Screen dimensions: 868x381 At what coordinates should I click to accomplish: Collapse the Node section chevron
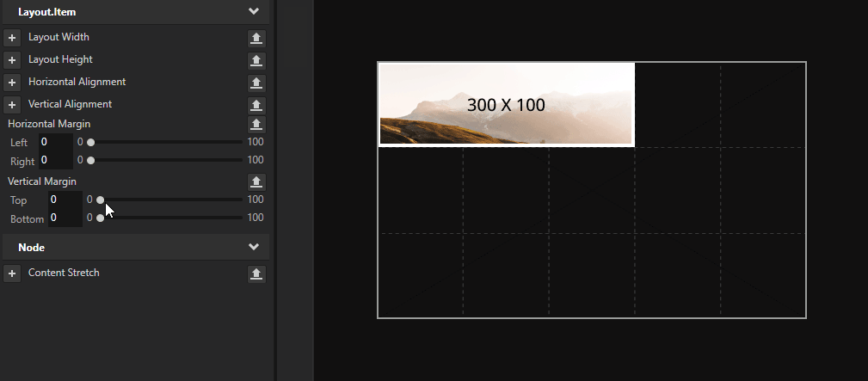[254, 248]
